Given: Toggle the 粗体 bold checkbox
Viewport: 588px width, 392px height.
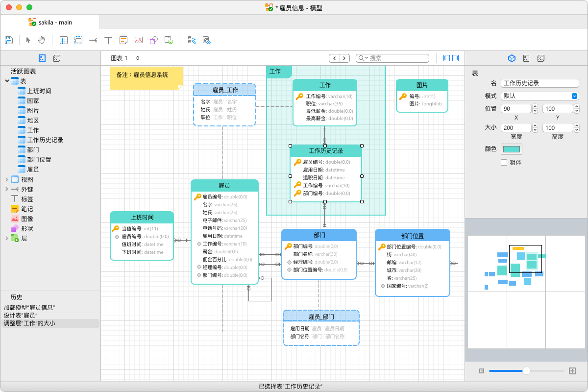Looking at the screenshot, I should pos(504,162).
